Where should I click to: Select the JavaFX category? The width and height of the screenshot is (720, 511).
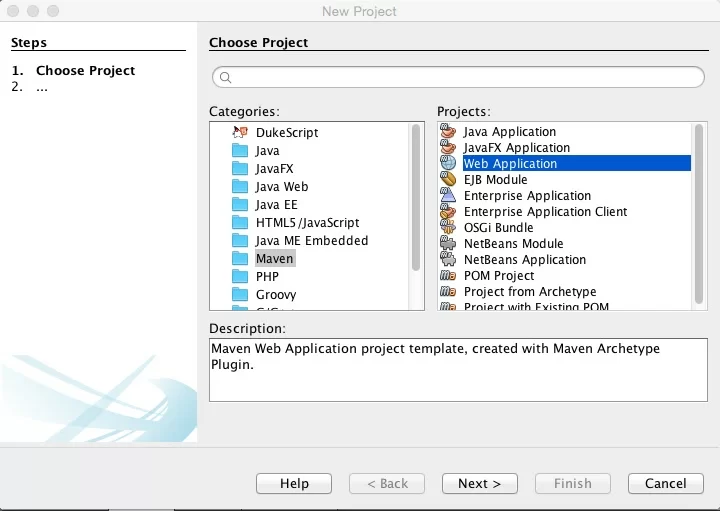click(x=275, y=168)
